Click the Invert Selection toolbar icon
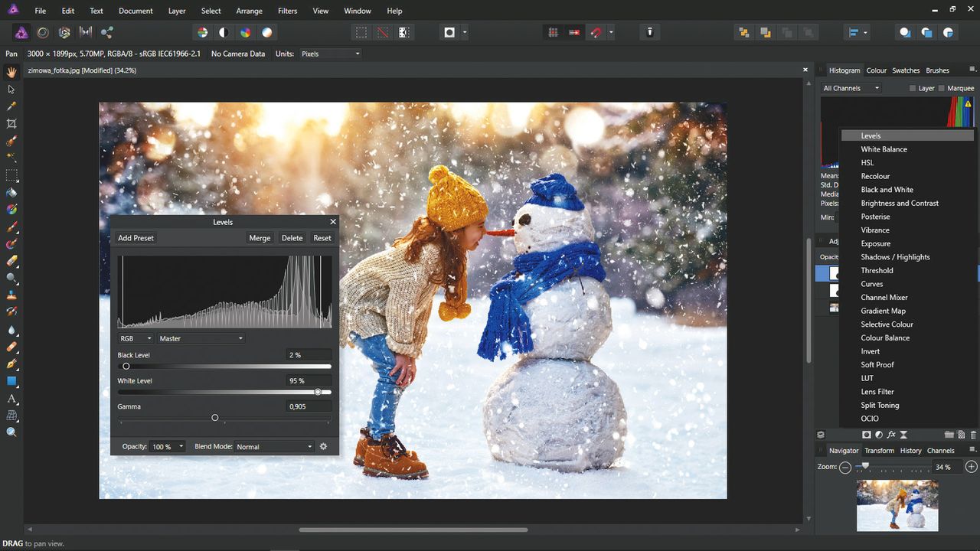Image resolution: width=980 pixels, height=551 pixels. 403,32
